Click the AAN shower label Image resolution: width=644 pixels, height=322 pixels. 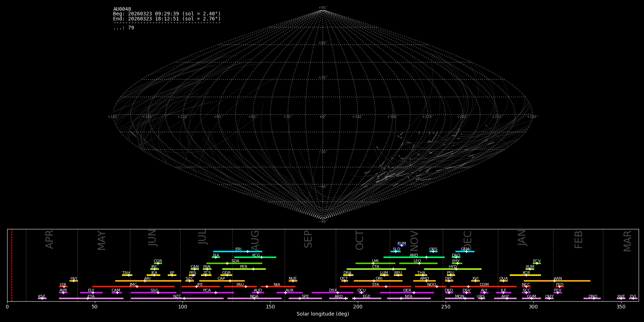[558, 279]
